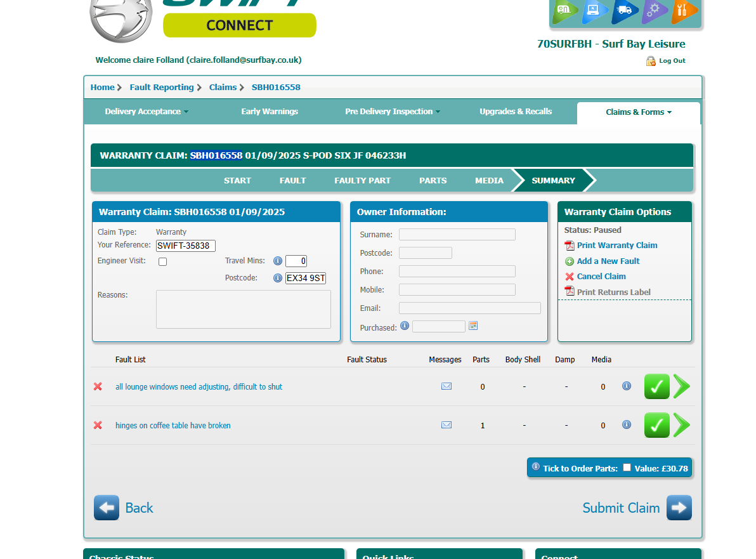Click the Cancel Claim link
The width and height of the screenshot is (756, 559).
(x=601, y=277)
